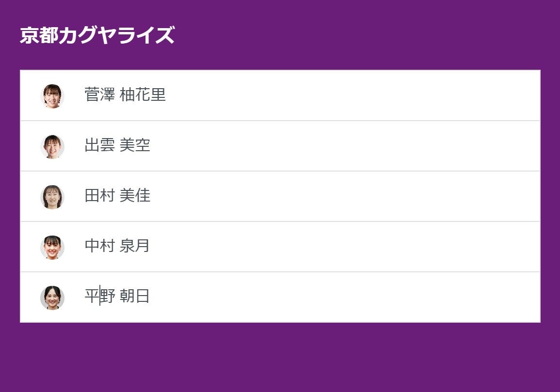The height and width of the screenshot is (392, 560).
Task: Select the given name 美空
Action: coord(135,145)
